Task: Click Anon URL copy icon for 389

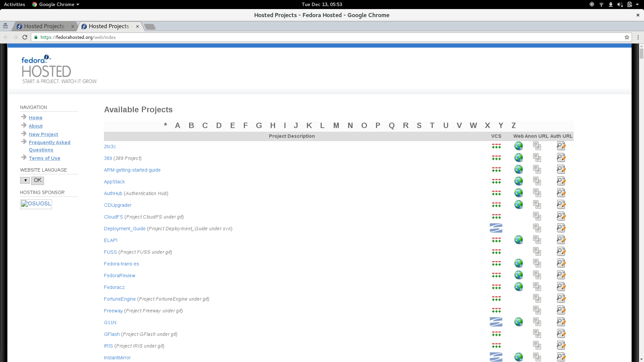Action: tap(537, 158)
